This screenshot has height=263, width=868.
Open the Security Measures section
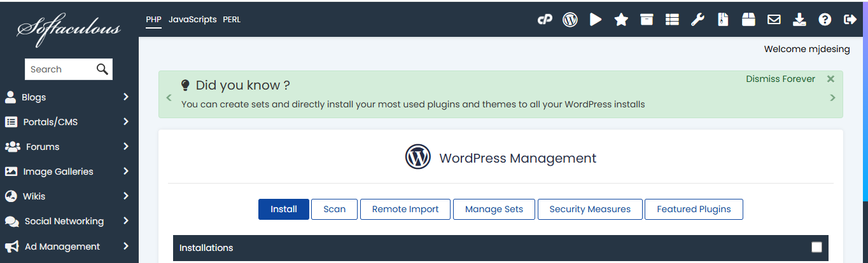[x=590, y=209]
